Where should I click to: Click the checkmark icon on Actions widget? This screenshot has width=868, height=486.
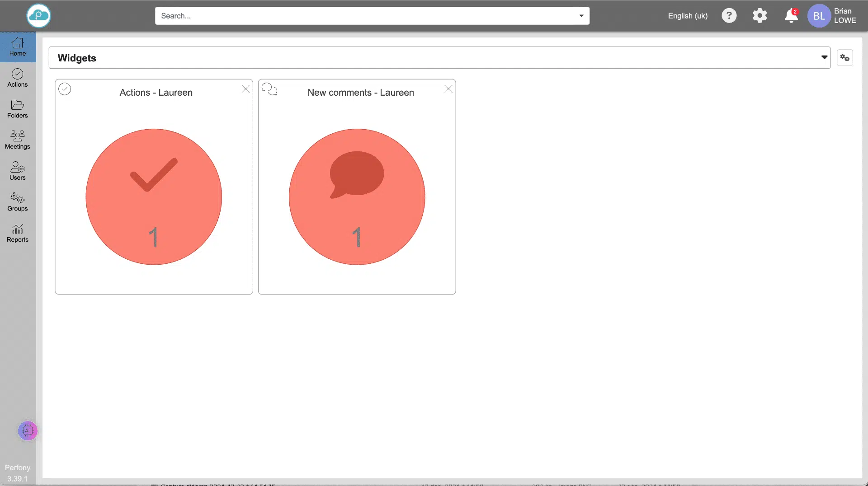65,89
